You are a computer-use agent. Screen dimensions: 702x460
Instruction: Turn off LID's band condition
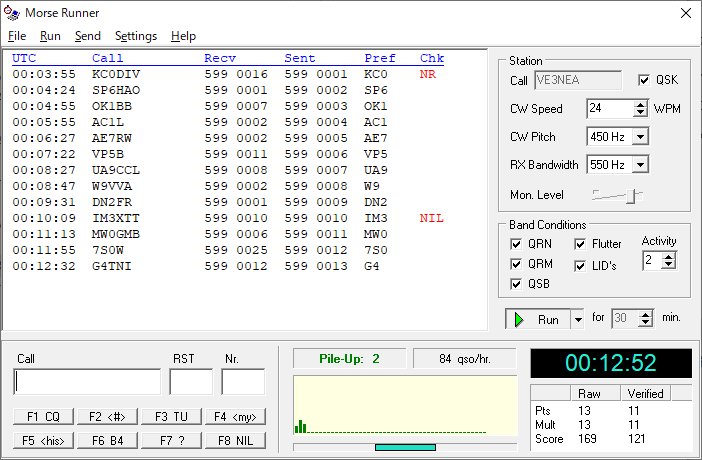click(581, 266)
